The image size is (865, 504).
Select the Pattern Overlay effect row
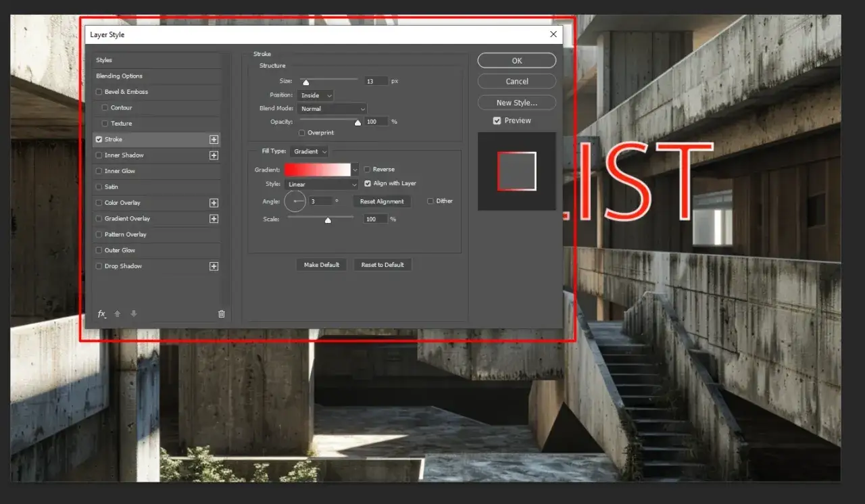pos(157,234)
